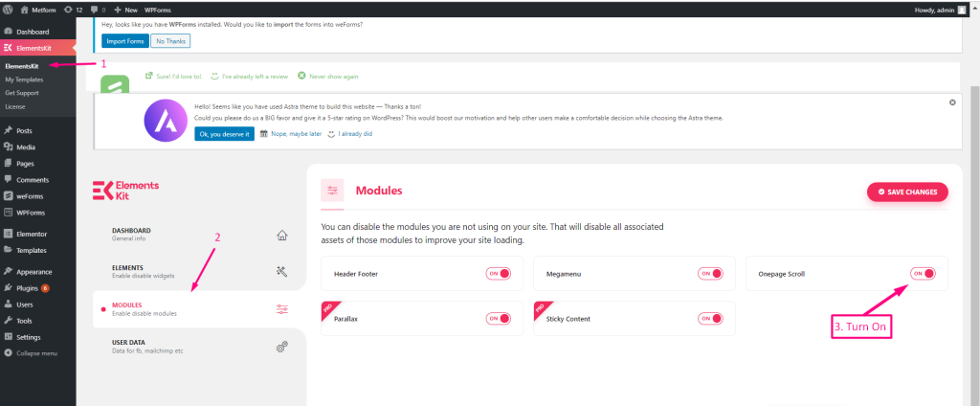Viewport: 980px width, 406px height.
Task: Click the Posts pin icon in sidebar
Action: click(x=8, y=131)
